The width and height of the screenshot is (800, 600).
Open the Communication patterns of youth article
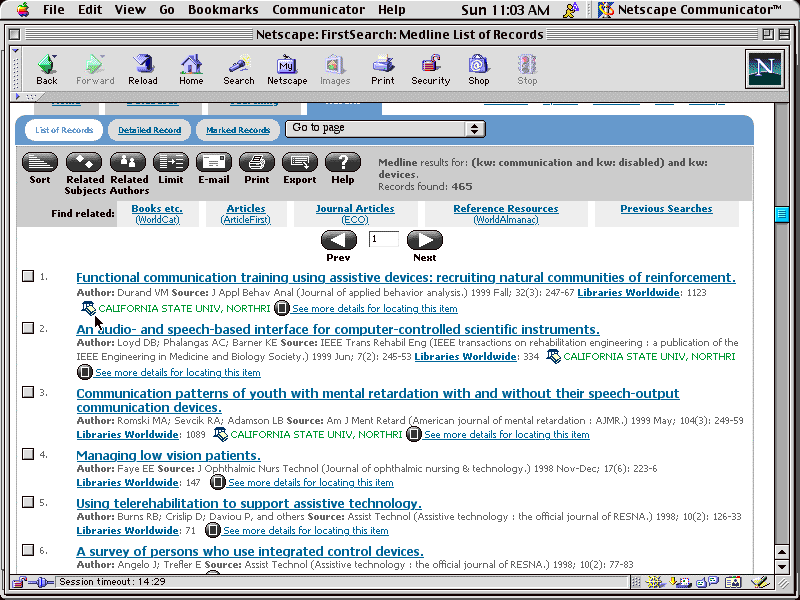pos(378,401)
